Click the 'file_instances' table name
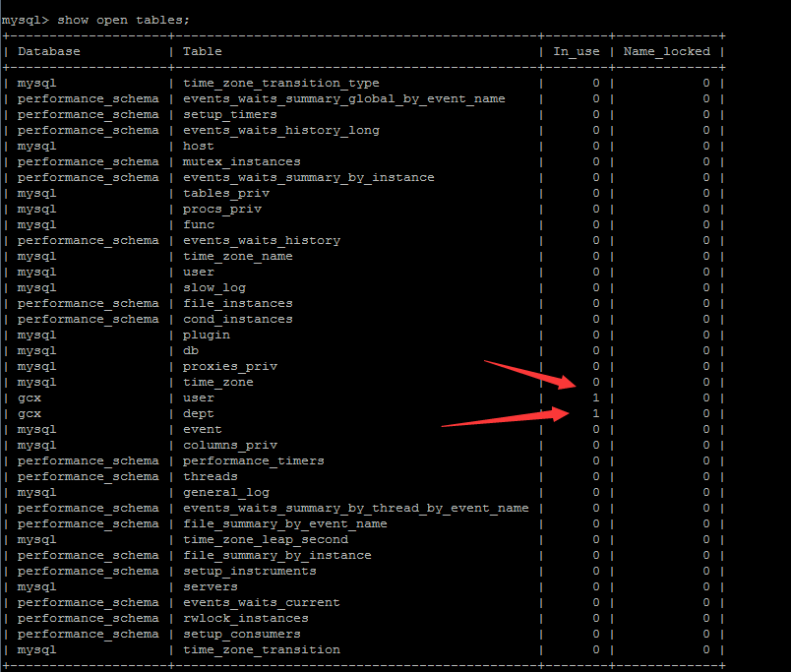The height and width of the screenshot is (672, 791). pos(238,303)
